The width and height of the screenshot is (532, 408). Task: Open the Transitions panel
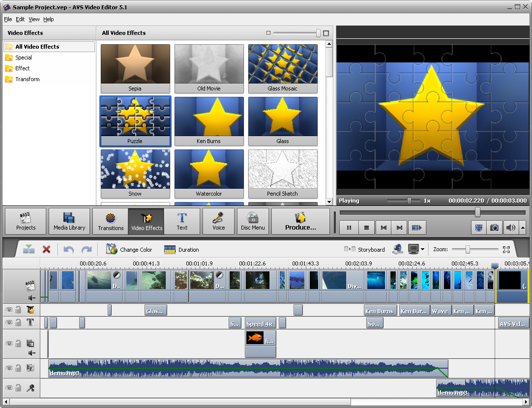pyautogui.click(x=111, y=221)
